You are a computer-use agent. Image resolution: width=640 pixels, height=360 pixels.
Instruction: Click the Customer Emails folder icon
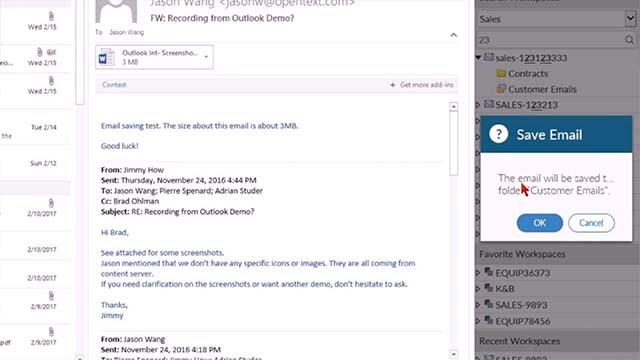501,89
